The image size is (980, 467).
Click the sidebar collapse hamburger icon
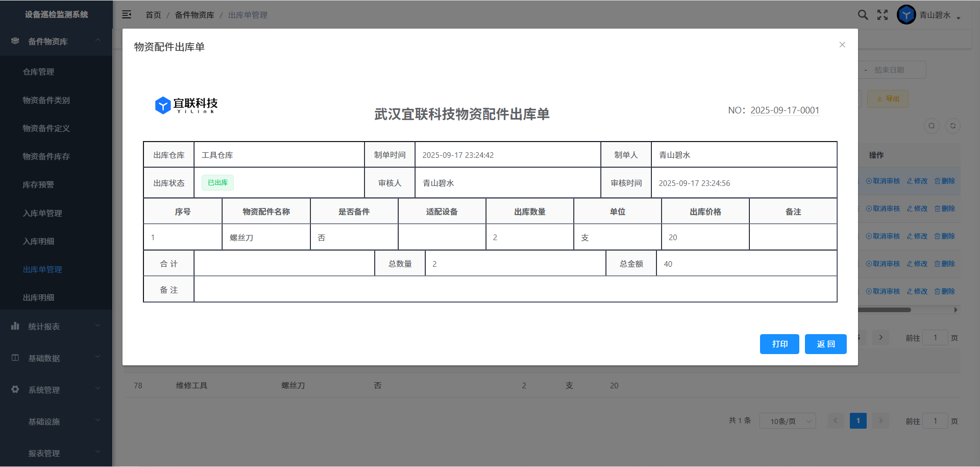(x=127, y=15)
